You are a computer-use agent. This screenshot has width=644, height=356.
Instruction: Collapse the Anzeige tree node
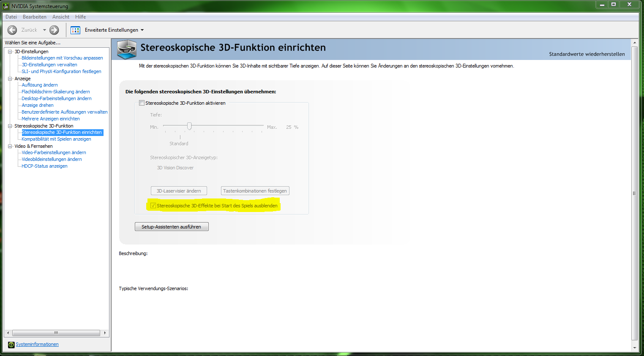10,79
